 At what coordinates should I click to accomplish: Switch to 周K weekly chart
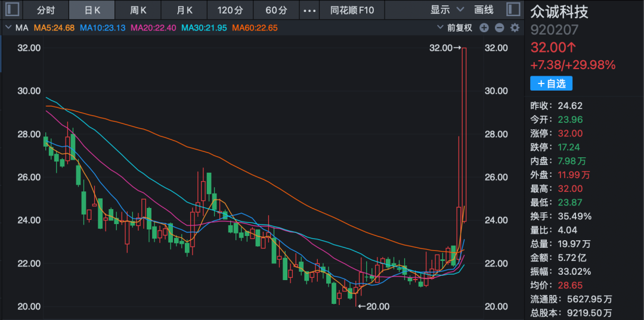(x=139, y=10)
